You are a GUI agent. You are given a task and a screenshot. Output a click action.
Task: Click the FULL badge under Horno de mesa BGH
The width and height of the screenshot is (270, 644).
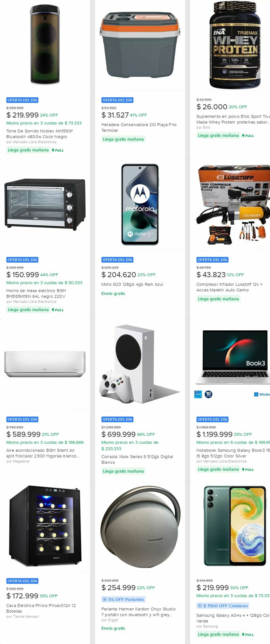[x=57, y=310]
